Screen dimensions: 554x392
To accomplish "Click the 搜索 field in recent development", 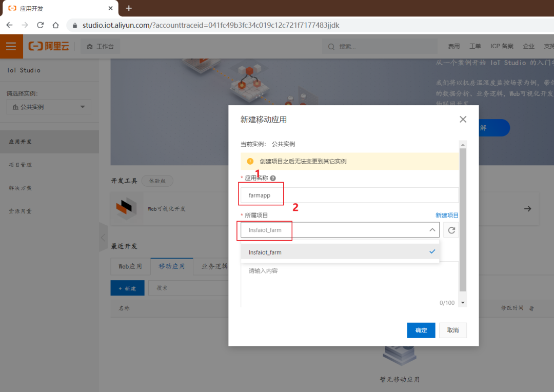I will point(188,288).
